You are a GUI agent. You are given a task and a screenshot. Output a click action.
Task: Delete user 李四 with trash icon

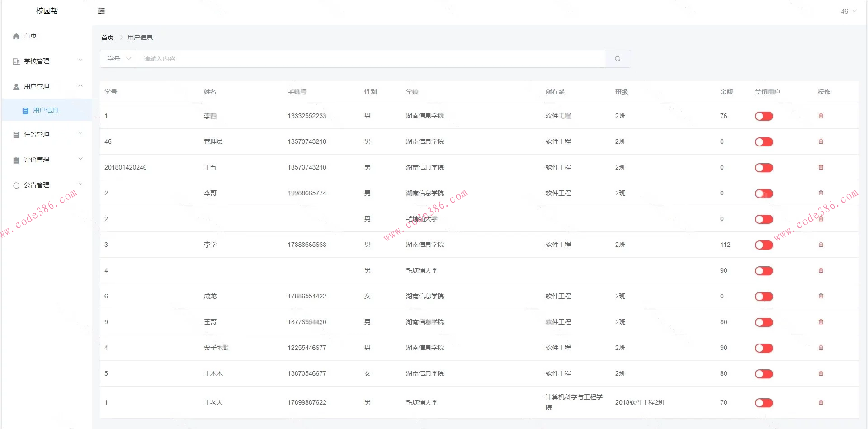tap(821, 116)
